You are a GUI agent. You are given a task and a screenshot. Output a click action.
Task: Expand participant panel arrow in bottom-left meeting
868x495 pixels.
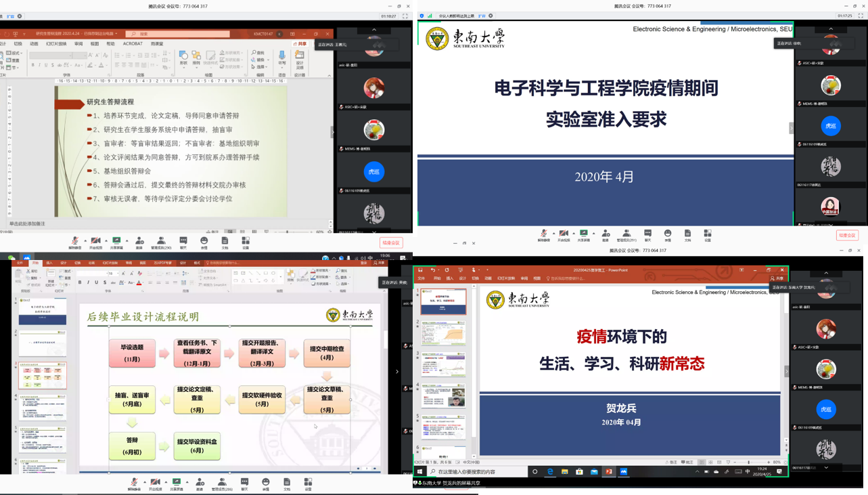[x=397, y=371]
